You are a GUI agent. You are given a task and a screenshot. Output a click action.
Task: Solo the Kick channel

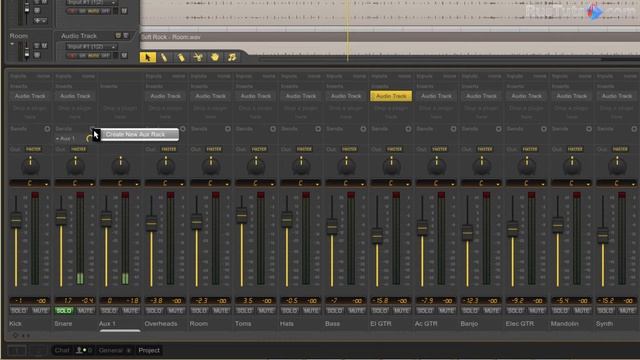click(19, 311)
